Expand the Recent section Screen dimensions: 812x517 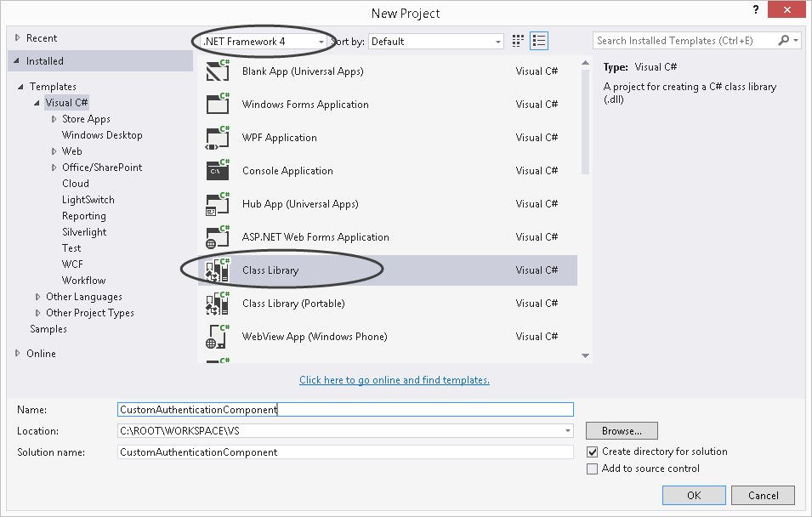(x=18, y=37)
